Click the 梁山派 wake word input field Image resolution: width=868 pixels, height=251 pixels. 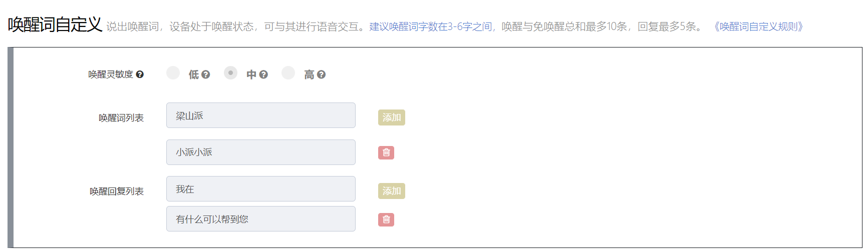coord(260,115)
